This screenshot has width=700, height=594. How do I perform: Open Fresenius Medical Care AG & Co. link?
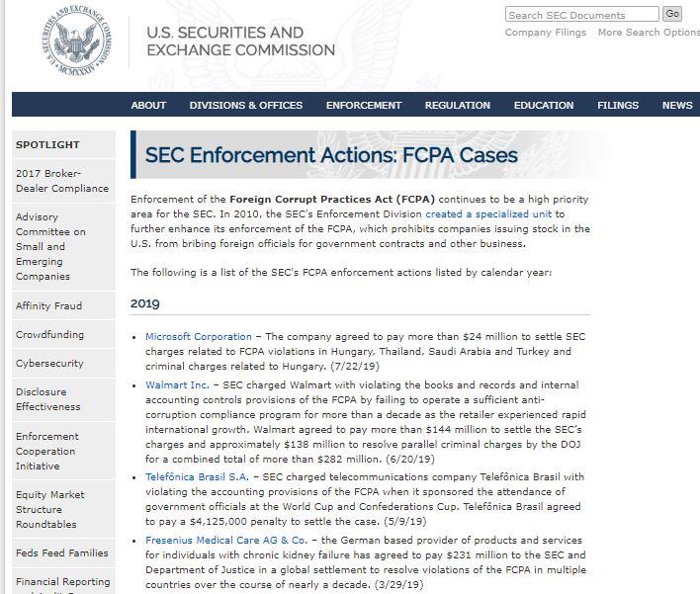click(x=226, y=540)
